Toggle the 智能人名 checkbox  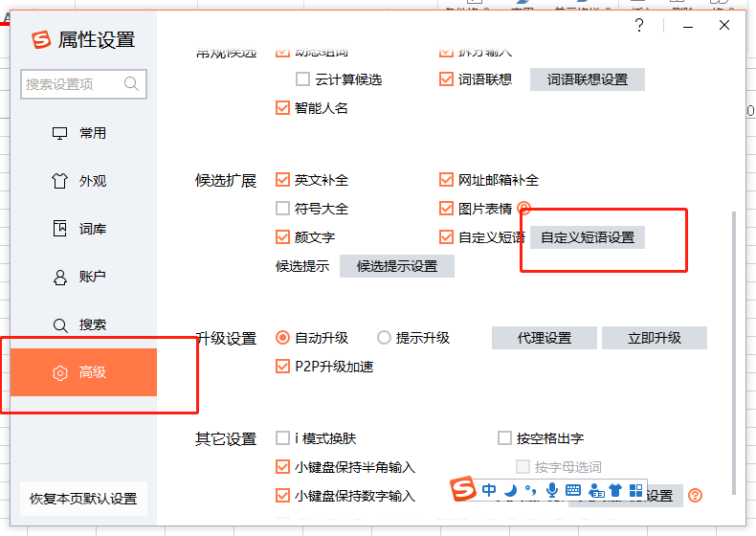(282, 107)
